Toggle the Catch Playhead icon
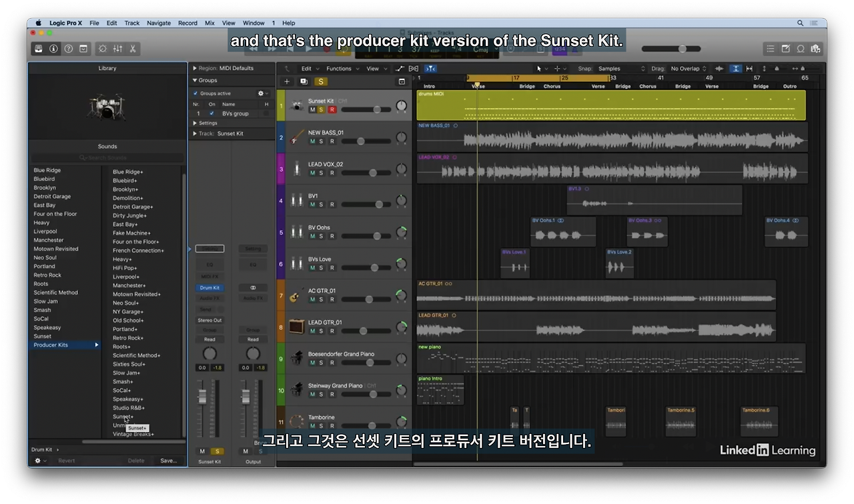 pyautogui.click(x=431, y=69)
